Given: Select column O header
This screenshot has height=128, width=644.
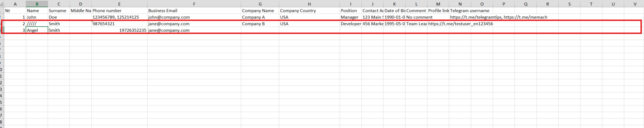Looking at the screenshot, I should click(x=482, y=4).
